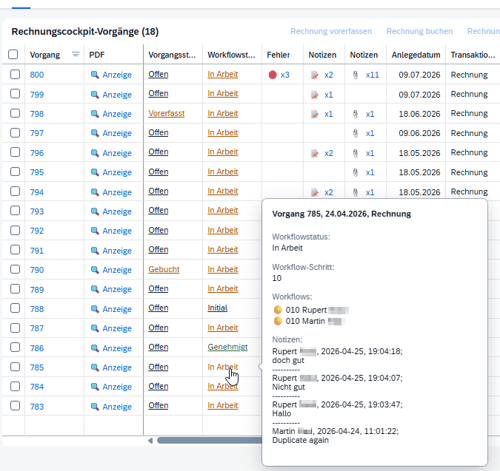Sort by the Anlegedatum column header

[416, 55]
